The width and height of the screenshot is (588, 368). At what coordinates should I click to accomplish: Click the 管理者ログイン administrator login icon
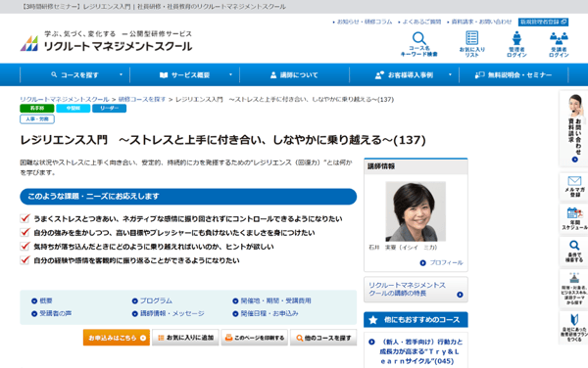pyautogui.click(x=516, y=38)
